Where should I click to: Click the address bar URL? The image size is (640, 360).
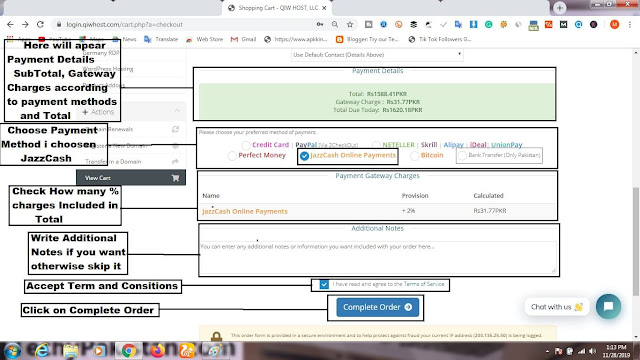tap(124, 24)
